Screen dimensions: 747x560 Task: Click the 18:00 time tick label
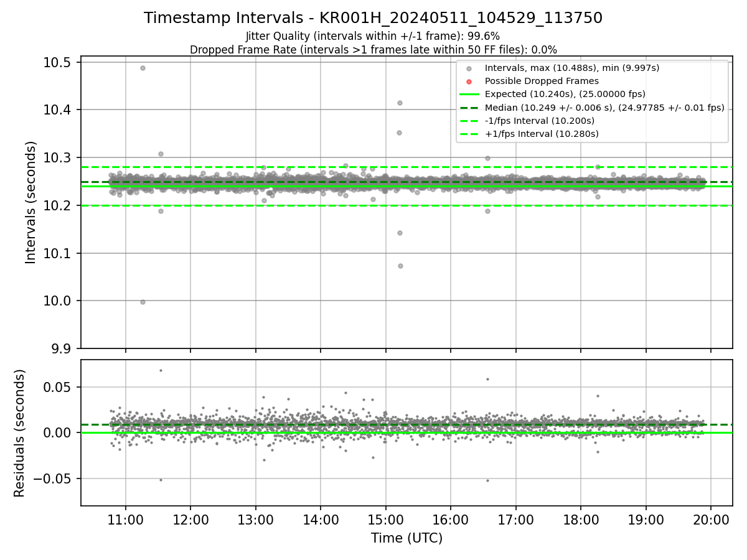pyautogui.click(x=581, y=520)
